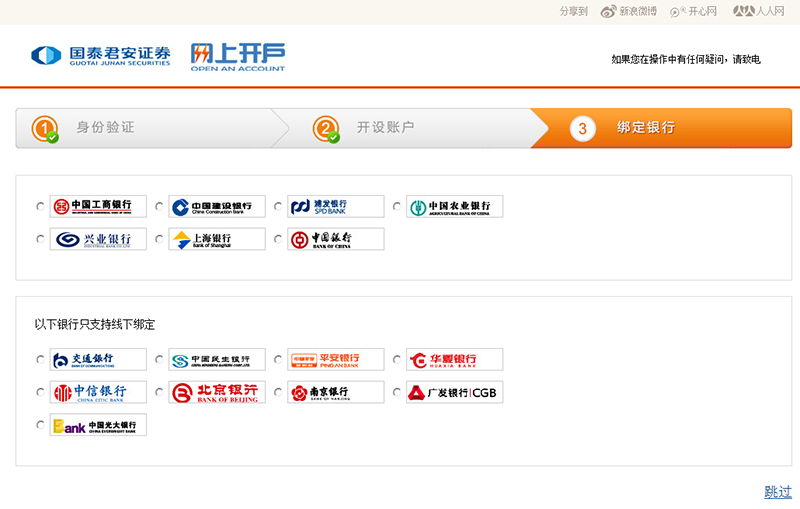Select the Huaxia Bank radio button

[x=397, y=360]
